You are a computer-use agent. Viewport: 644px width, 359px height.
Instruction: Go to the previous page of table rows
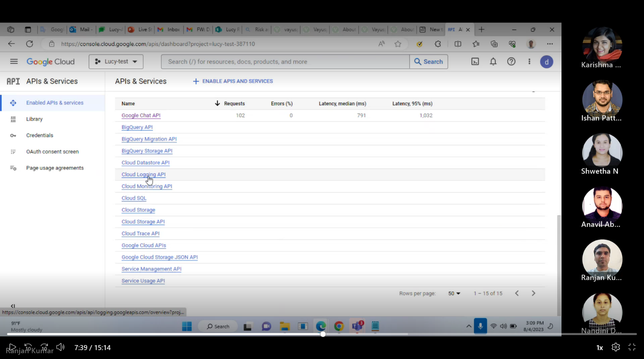point(517,293)
